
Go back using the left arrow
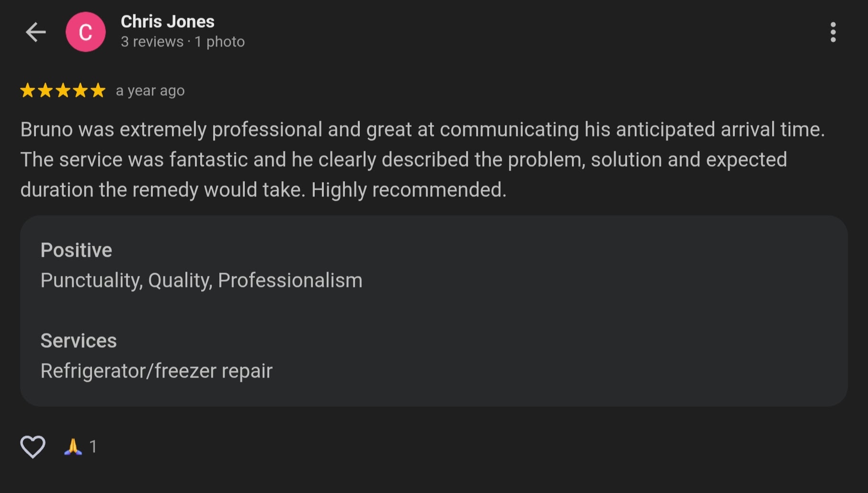[x=35, y=32]
